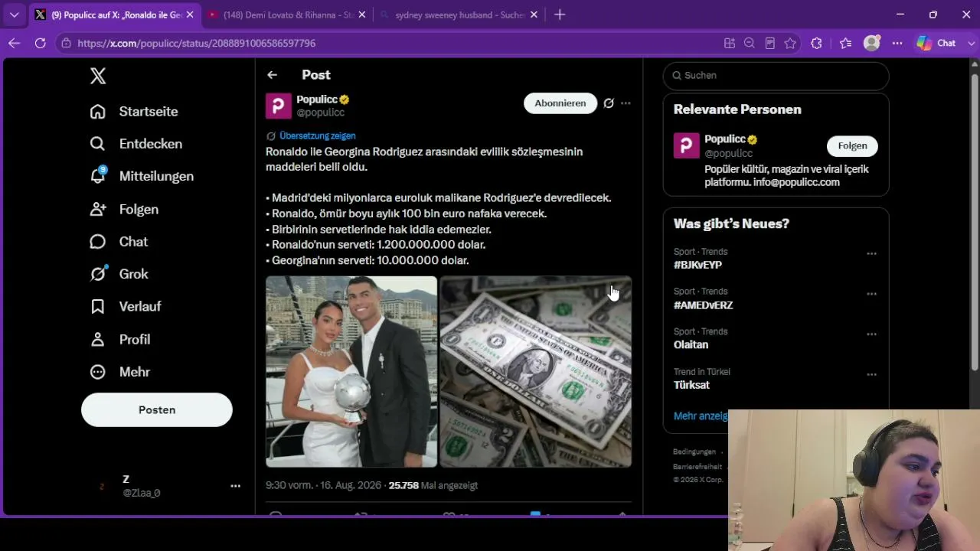
Task: Click the post timestamp 9:30 vorm.
Action: 325,485
